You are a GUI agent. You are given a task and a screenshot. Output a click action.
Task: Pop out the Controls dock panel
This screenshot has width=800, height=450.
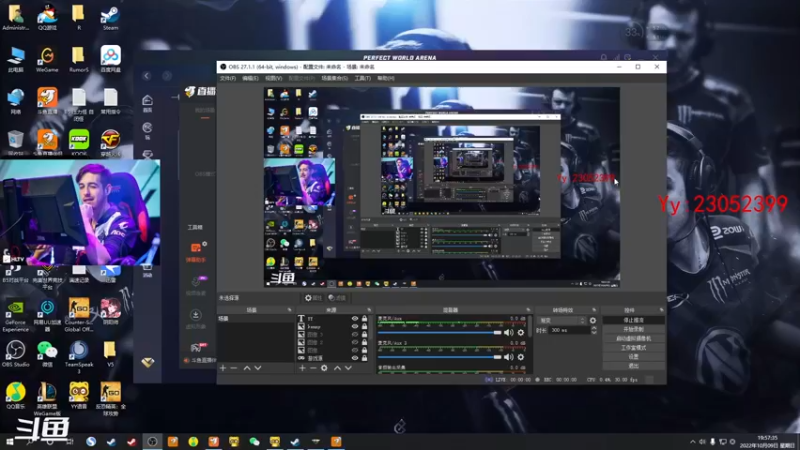661,310
